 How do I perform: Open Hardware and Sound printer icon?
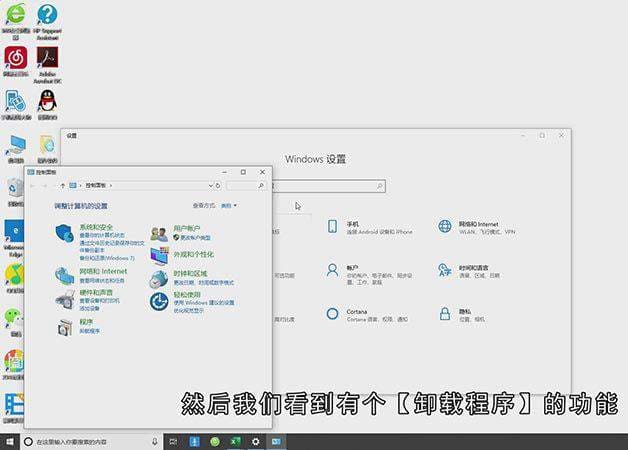point(65,299)
